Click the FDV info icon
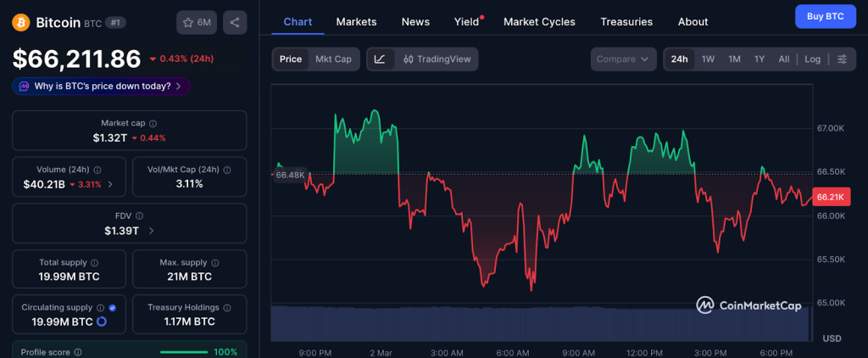The height and width of the screenshot is (358, 868). [140, 216]
